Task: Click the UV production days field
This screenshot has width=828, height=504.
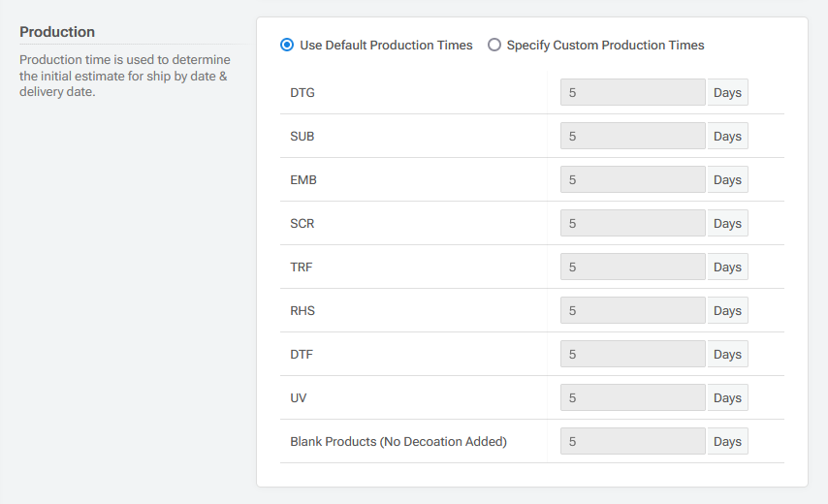Action: (632, 398)
